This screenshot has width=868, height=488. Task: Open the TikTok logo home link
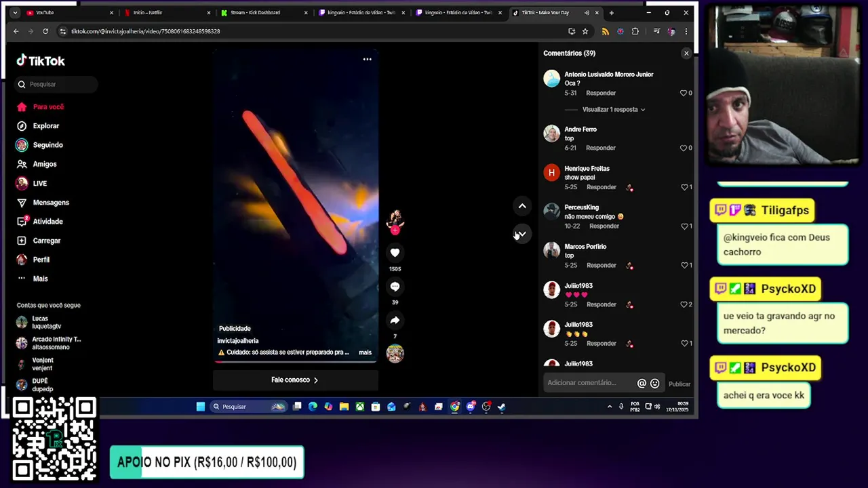click(x=41, y=60)
